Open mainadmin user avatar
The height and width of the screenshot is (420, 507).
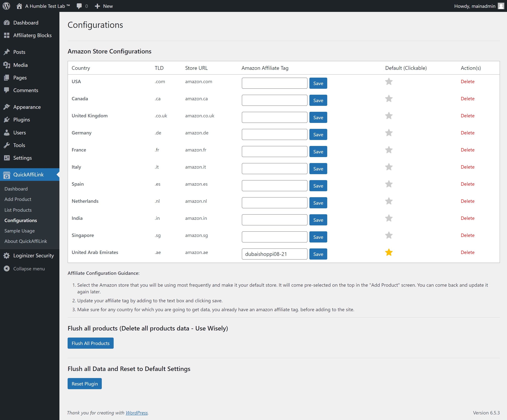point(501,6)
